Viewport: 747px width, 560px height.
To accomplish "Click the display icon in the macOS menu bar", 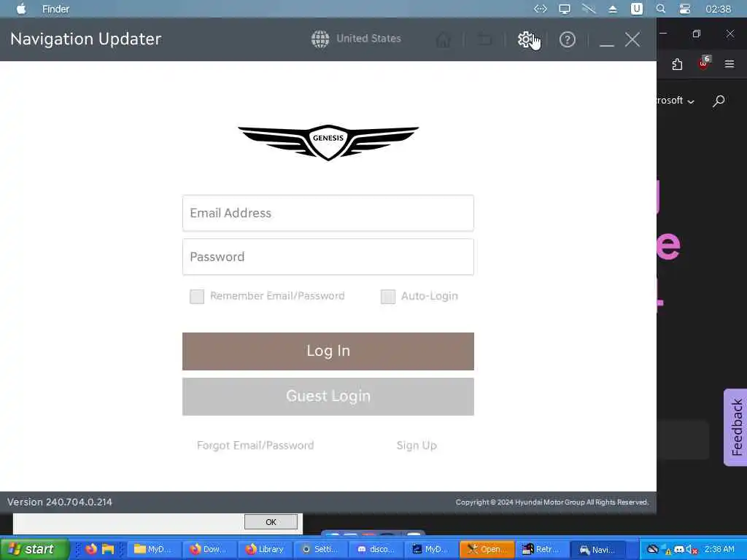I will click(565, 9).
